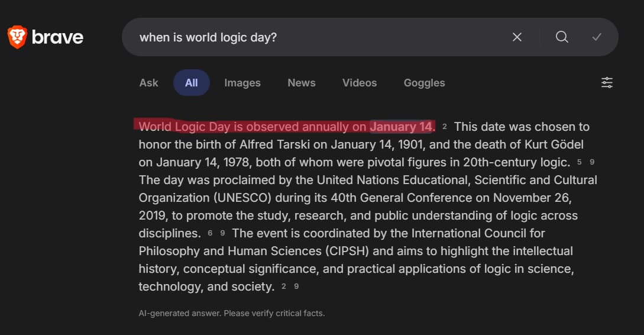Open citation 2 after 'January 14.'
644x335 pixels.
pyautogui.click(x=445, y=127)
